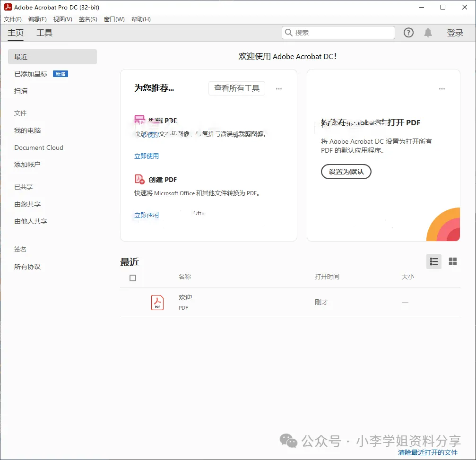Viewport: 476px width, 460px height.
Task: Sort by the 大小 column header
Action: point(408,277)
